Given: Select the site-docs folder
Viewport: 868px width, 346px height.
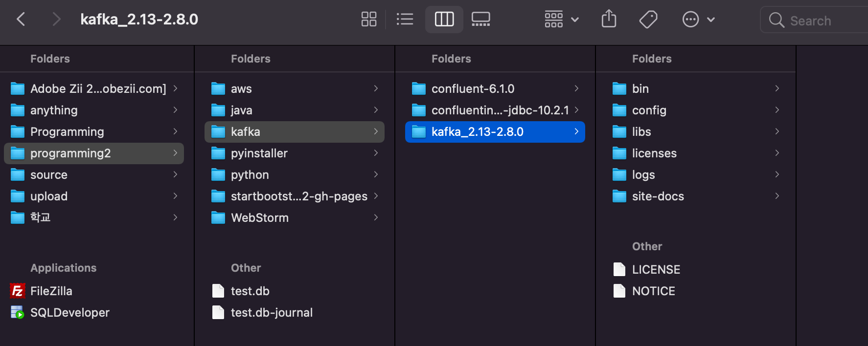Looking at the screenshot, I should click(696, 196).
